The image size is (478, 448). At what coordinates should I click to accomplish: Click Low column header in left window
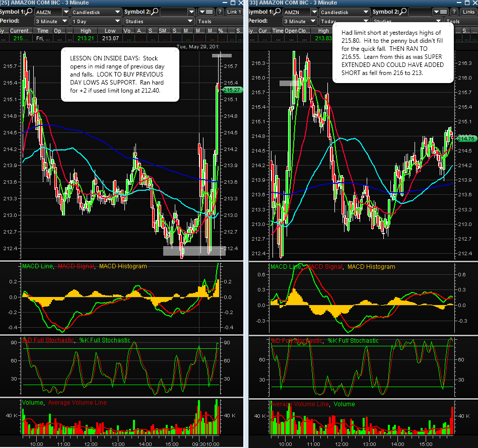pyautogui.click(x=110, y=31)
